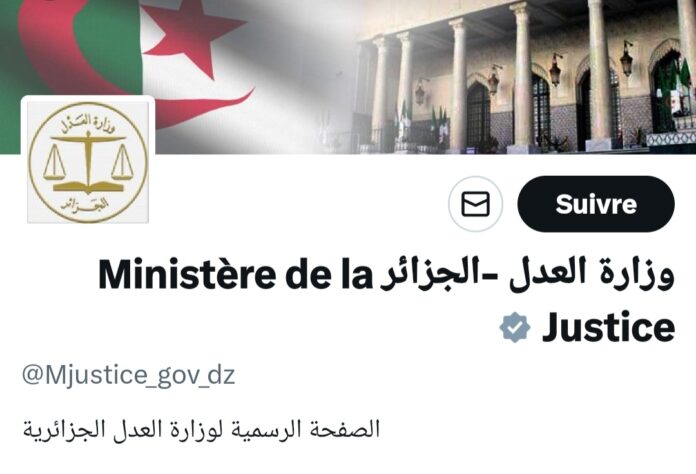The width and height of the screenshot is (696, 474).
Task: Click the open book in the logo
Action: (88, 186)
